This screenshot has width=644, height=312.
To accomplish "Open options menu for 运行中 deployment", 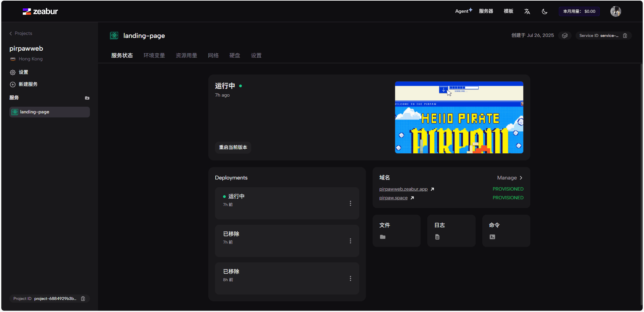I will (x=351, y=203).
